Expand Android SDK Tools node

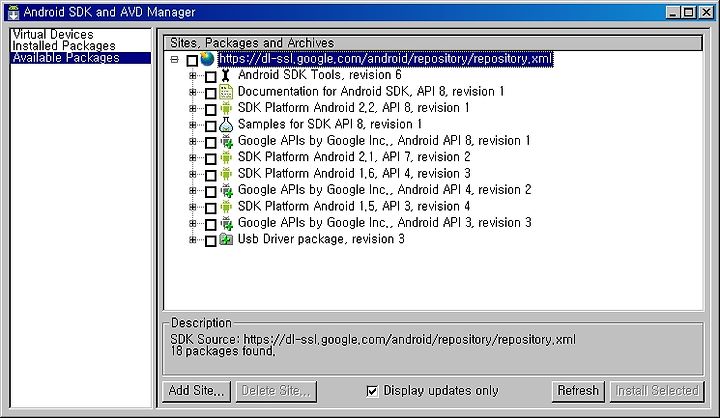193,76
